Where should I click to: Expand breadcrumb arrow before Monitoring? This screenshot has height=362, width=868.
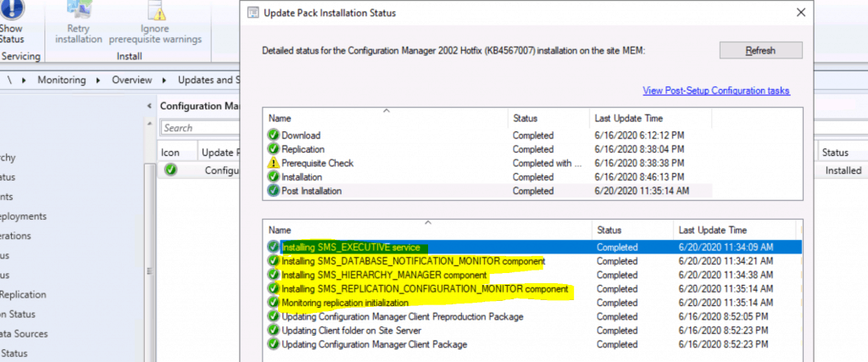pos(24,81)
